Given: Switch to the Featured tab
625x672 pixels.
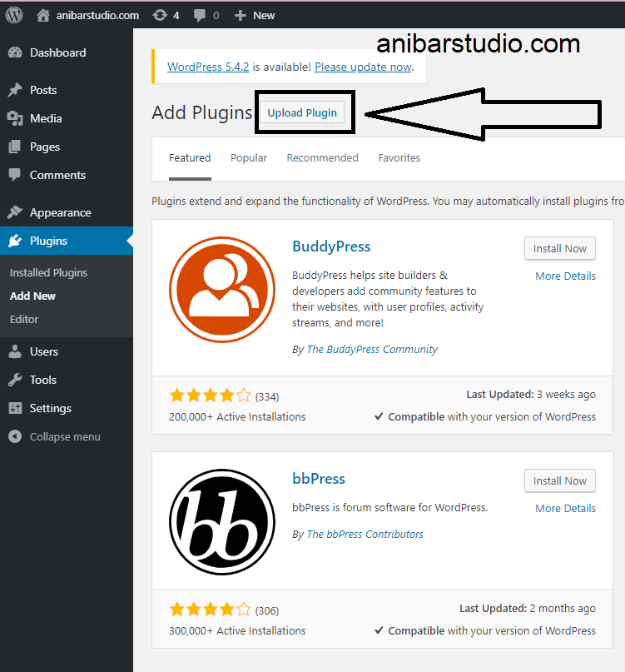Looking at the screenshot, I should click(x=190, y=157).
